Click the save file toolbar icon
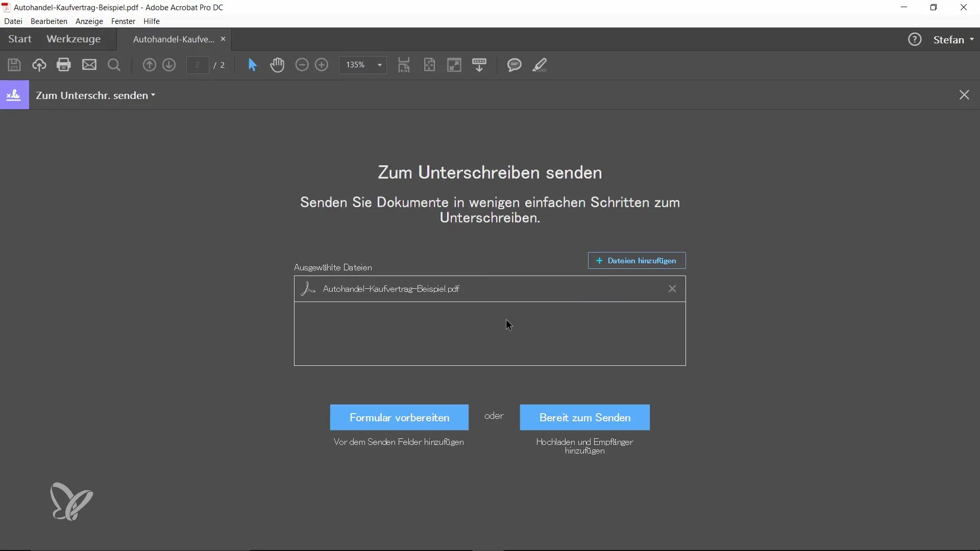The height and width of the screenshot is (551, 980). 14,65
